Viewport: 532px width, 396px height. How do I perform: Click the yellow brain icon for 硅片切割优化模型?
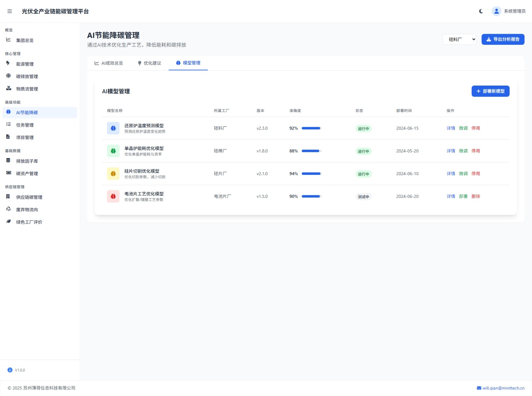113,174
